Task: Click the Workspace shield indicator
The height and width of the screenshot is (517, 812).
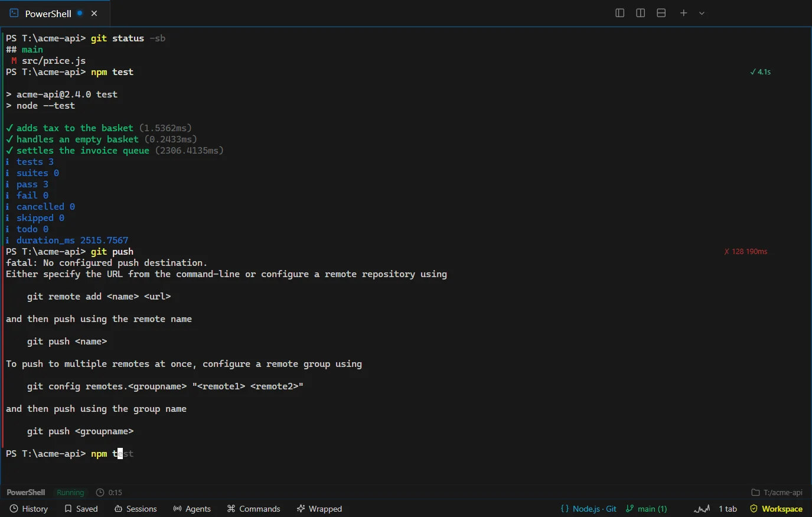Action: coord(776,509)
